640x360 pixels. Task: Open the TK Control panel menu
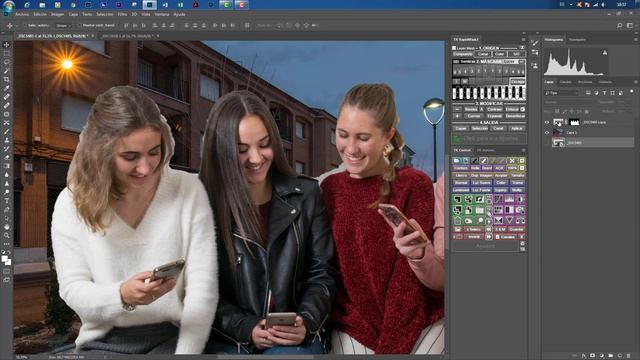click(x=523, y=150)
